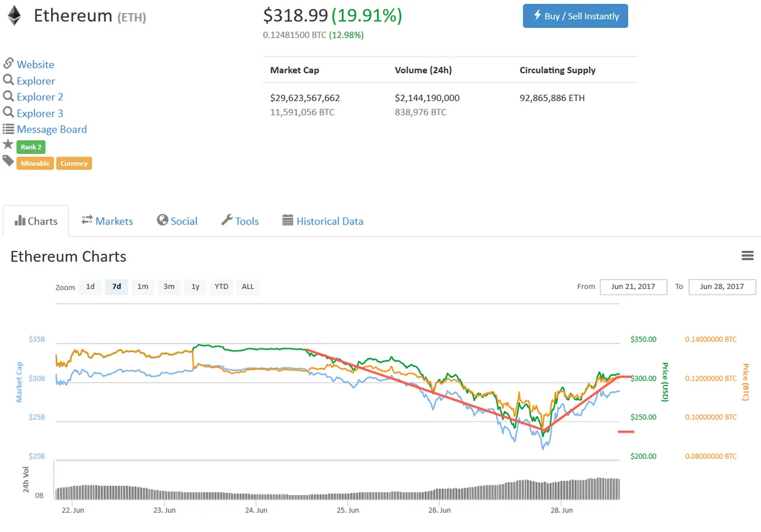Set chart zoom to 3m

tap(169, 287)
